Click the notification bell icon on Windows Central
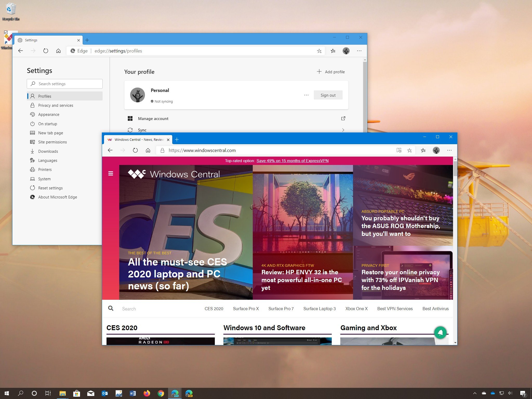Screen dimensions: 532x399 [x=440, y=333]
